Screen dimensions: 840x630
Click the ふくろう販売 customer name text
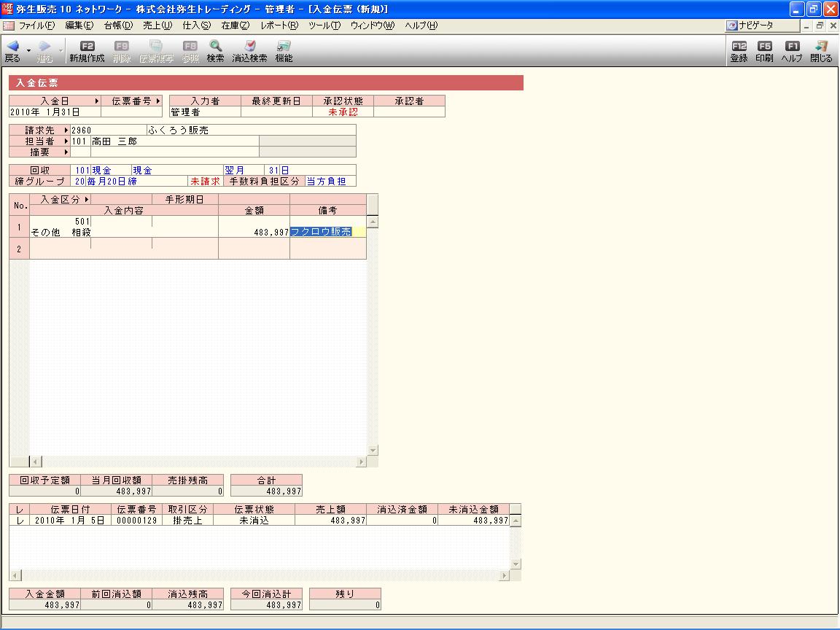[x=179, y=131]
